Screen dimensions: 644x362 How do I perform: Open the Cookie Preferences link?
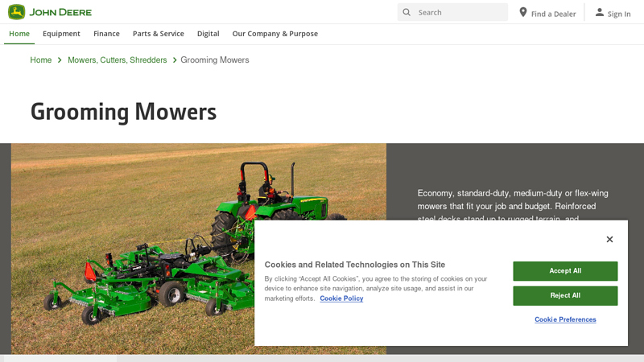565,319
